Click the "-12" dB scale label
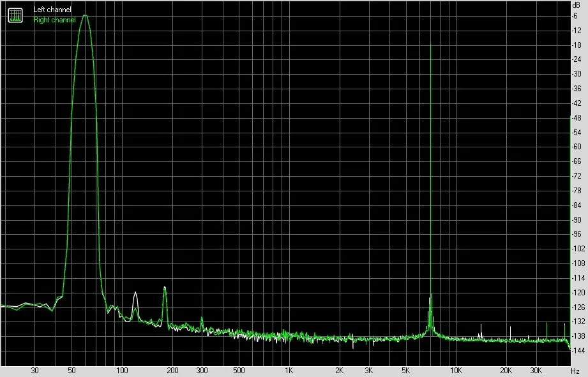This screenshot has height=377, width=588. click(577, 31)
